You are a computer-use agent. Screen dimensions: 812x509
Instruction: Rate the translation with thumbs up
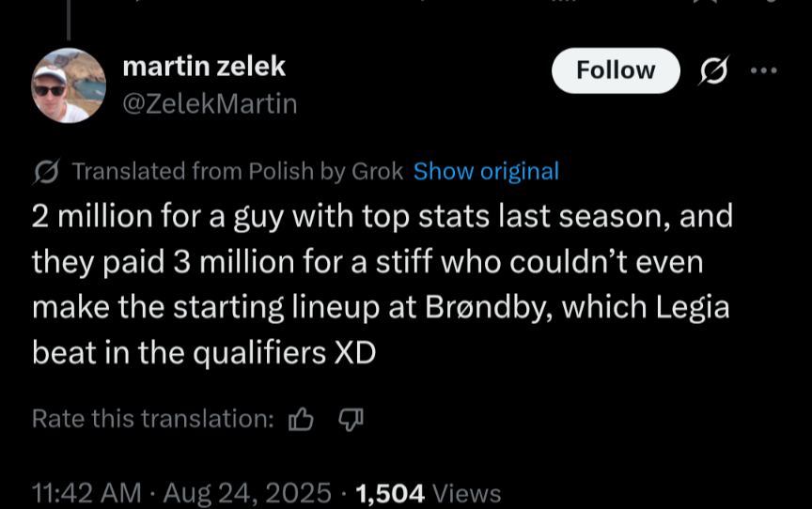tap(301, 419)
